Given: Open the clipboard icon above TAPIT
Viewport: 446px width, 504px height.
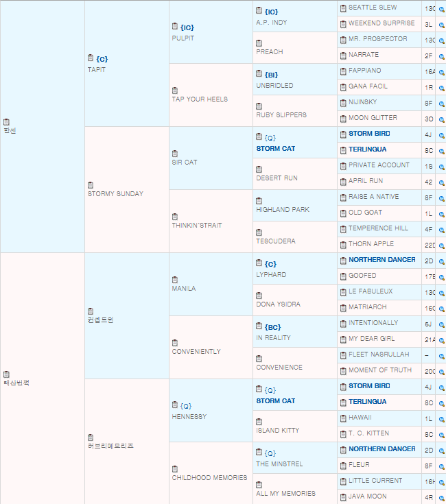Looking at the screenshot, I should coord(91,58).
